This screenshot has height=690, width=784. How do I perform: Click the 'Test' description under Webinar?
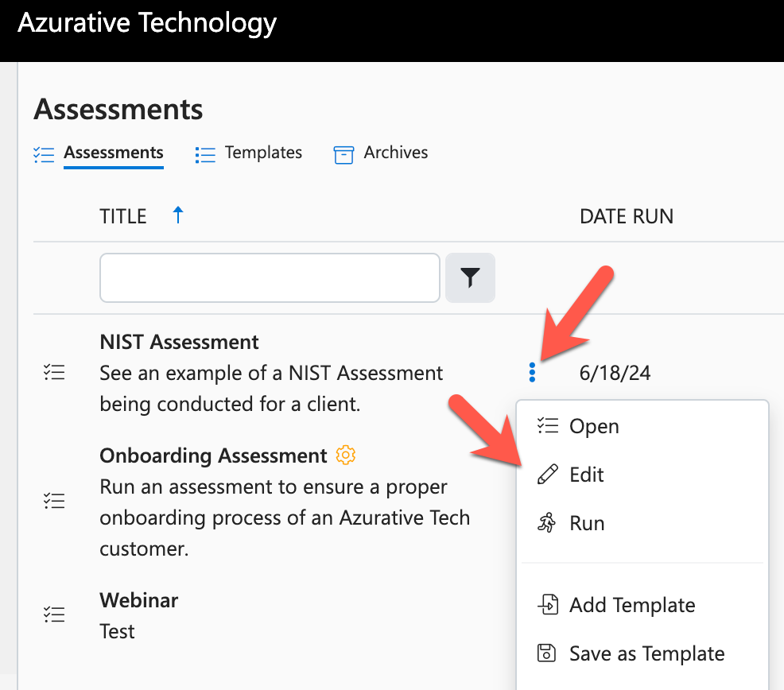tap(117, 631)
